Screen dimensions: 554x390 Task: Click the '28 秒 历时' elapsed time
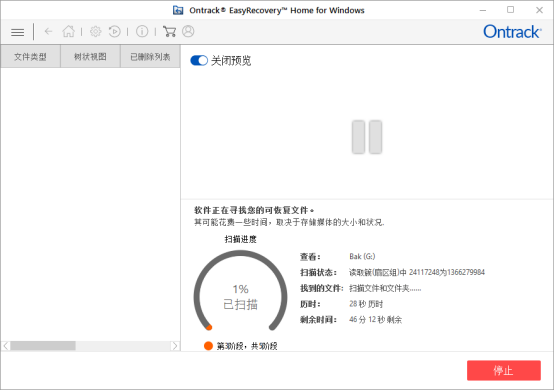pyautogui.click(x=366, y=304)
